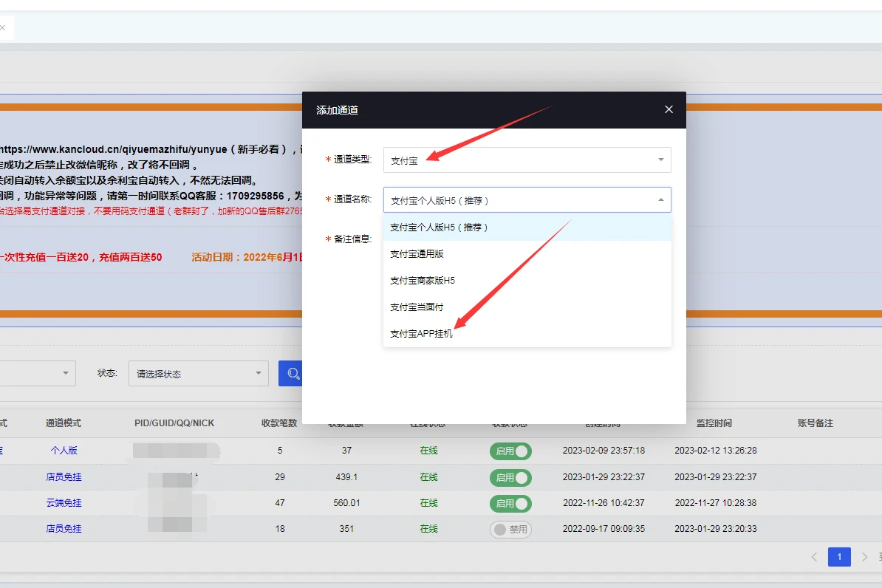Click the 备注信息 field label
The image size is (882, 588).
[x=352, y=239]
